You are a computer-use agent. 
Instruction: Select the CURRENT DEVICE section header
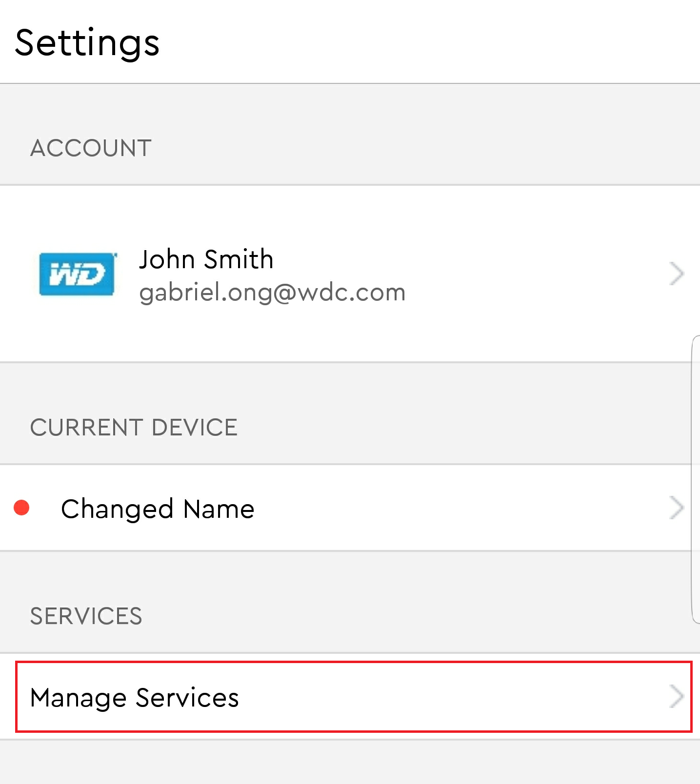click(x=134, y=428)
